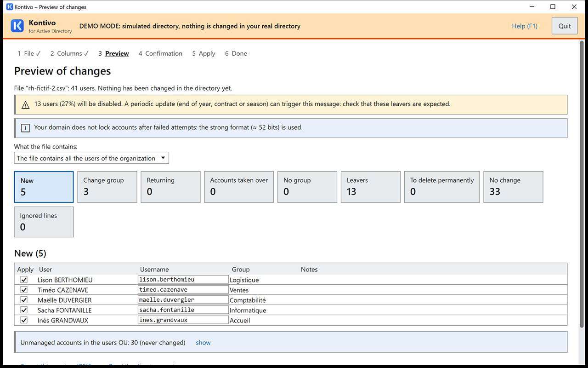The width and height of the screenshot is (588, 368).
Task: Open the Change group category card
Action: pos(107,187)
